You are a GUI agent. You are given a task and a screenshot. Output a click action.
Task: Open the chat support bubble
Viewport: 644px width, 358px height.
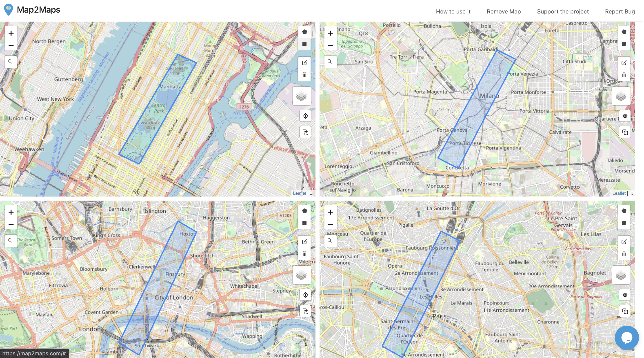click(x=627, y=338)
